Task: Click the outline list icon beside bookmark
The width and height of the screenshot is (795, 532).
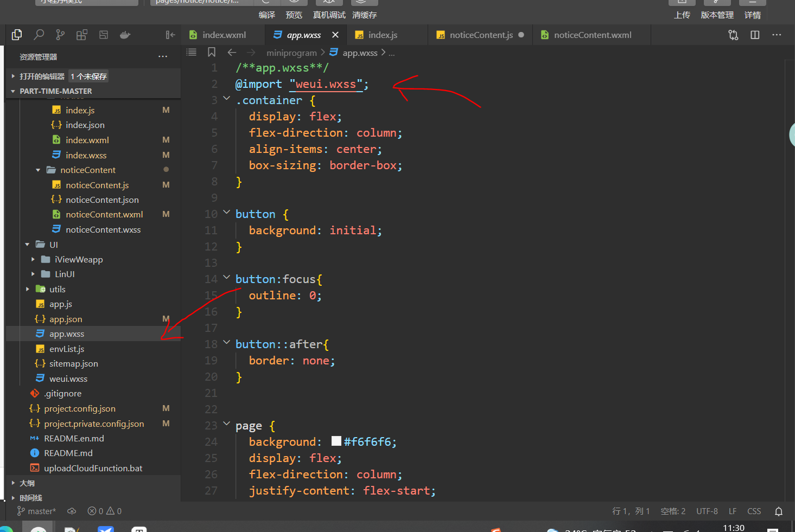Action: click(192, 52)
